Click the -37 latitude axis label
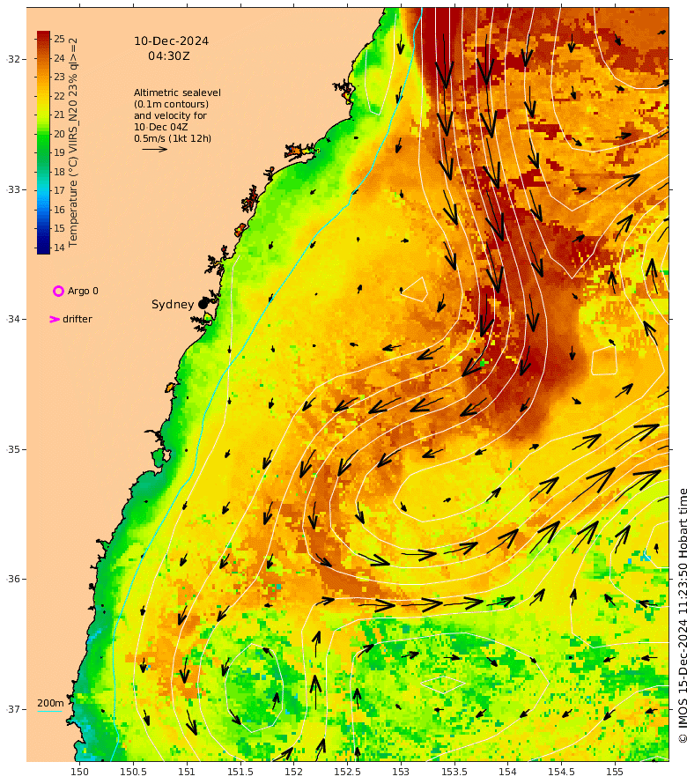687x784 pixels. pyautogui.click(x=14, y=709)
